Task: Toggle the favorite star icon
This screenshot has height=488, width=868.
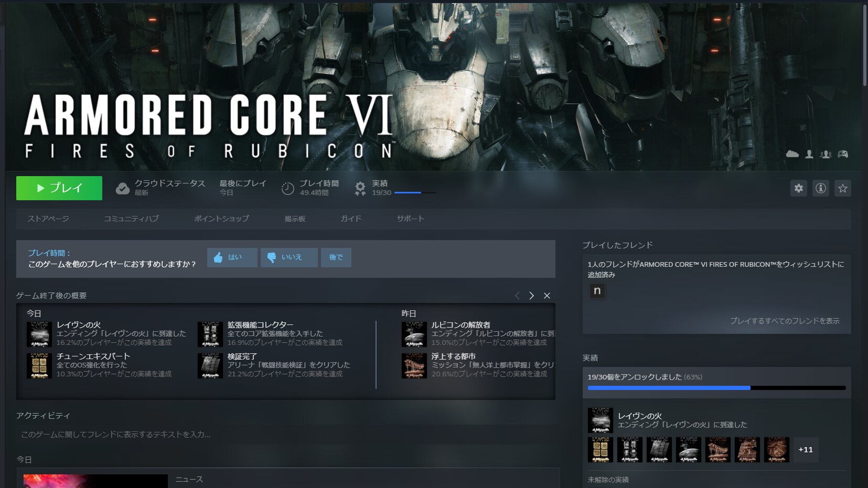Action: pos(842,188)
